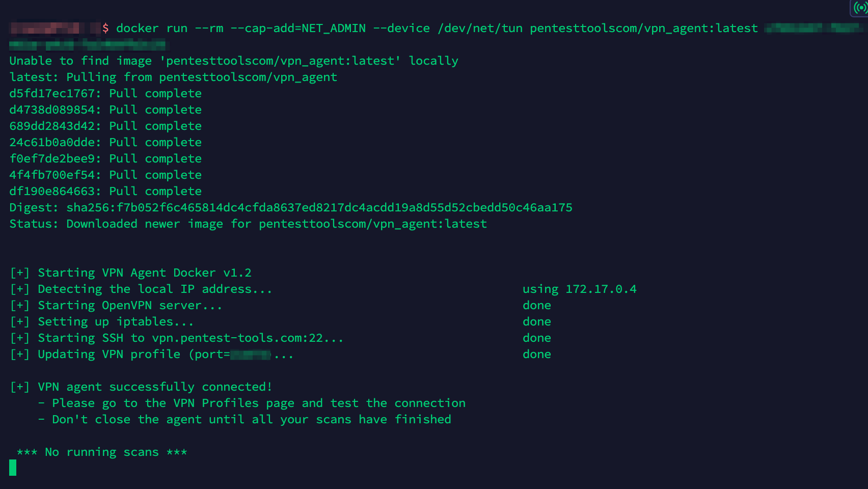Click the green terminal cursor block

13,468
